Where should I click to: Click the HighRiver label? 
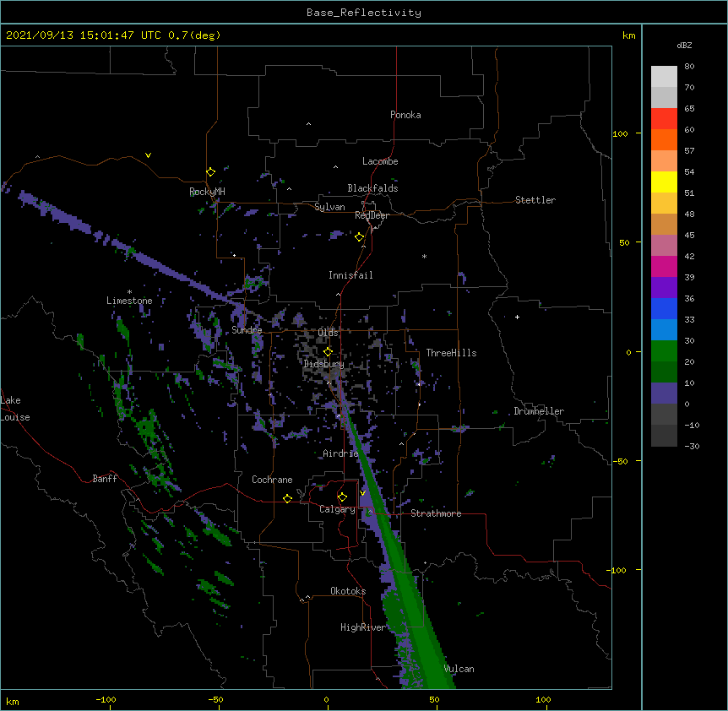(x=363, y=627)
